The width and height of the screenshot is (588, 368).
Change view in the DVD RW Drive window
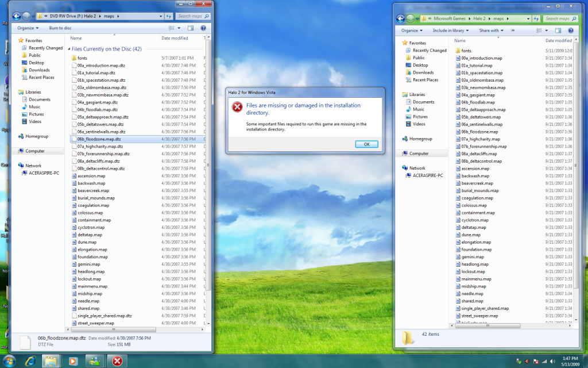pyautogui.click(x=171, y=28)
